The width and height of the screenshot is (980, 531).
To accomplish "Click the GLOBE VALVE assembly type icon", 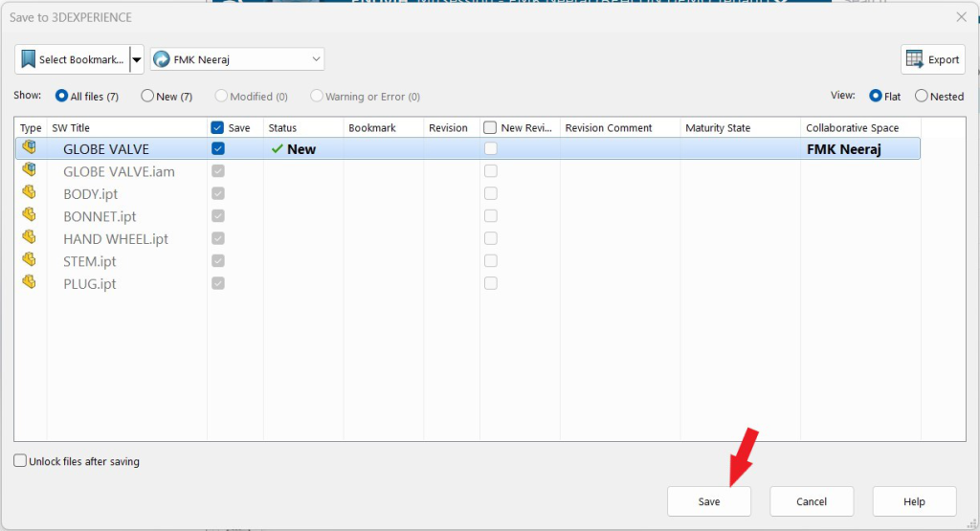I will pos(29,147).
